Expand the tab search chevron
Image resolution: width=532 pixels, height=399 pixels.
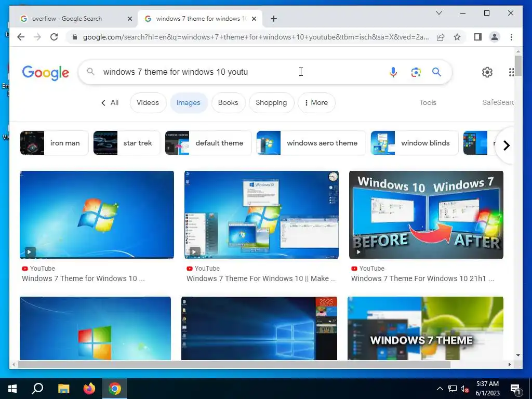click(438, 13)
